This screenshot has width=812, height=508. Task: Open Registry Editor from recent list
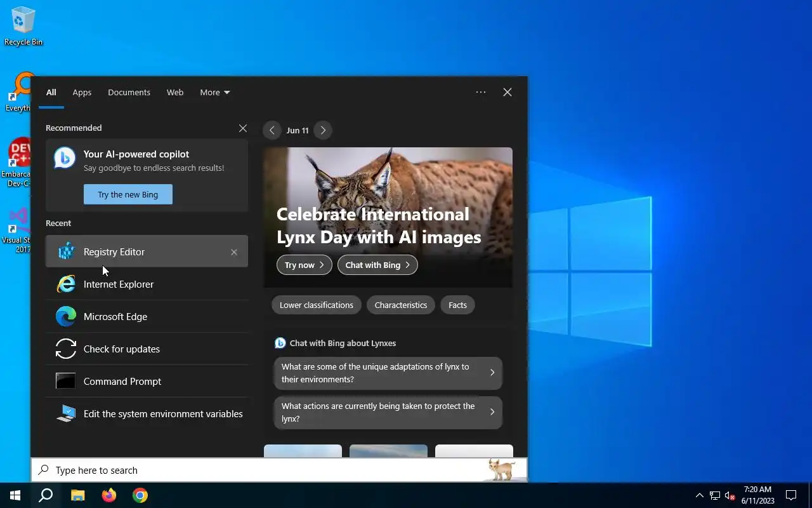point(147,251)
